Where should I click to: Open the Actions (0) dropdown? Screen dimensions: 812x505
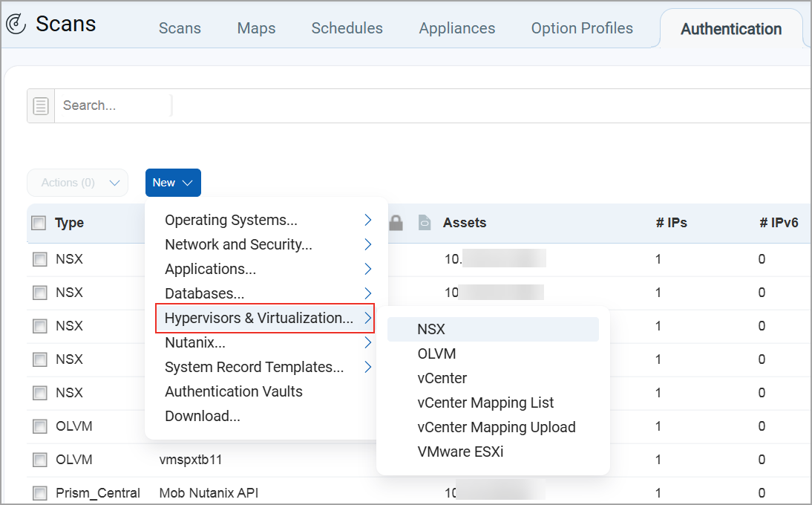pyautogui.click(x=78, y=183)
